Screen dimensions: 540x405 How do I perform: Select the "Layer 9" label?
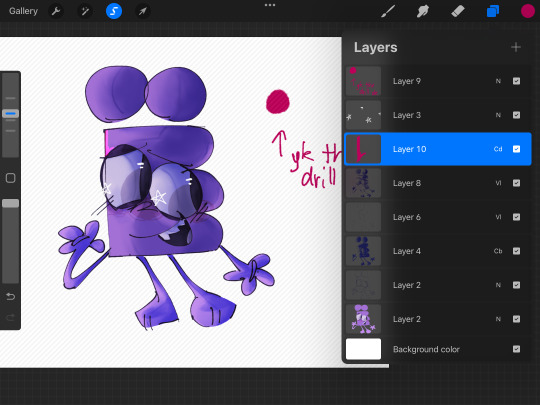click(x=407, y=81)
